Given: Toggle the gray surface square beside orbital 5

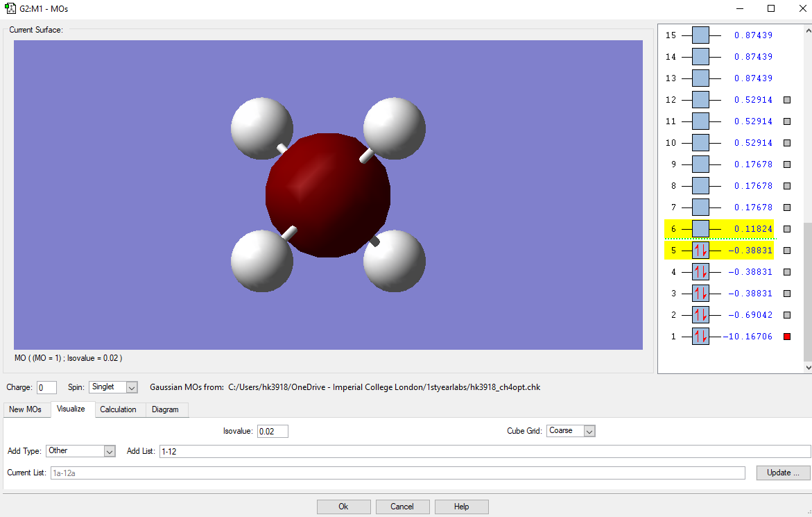Looking at the screenshot, I should (787, 251).
